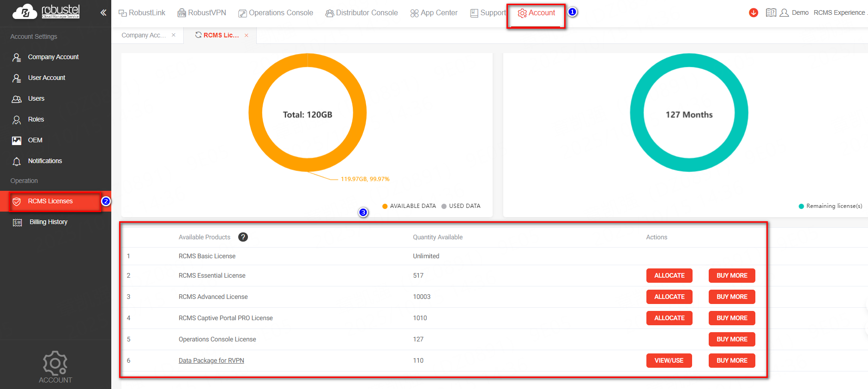Click the RCMS Essential License product name
868x389 pixels.
(x=212, y=276)
